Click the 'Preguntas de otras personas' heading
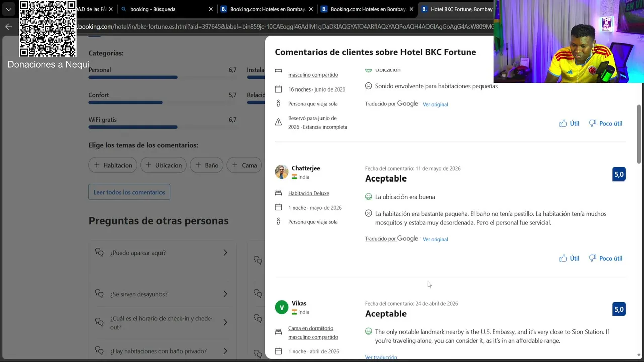This screenshot has width=644, height=362. pos(158,221)
